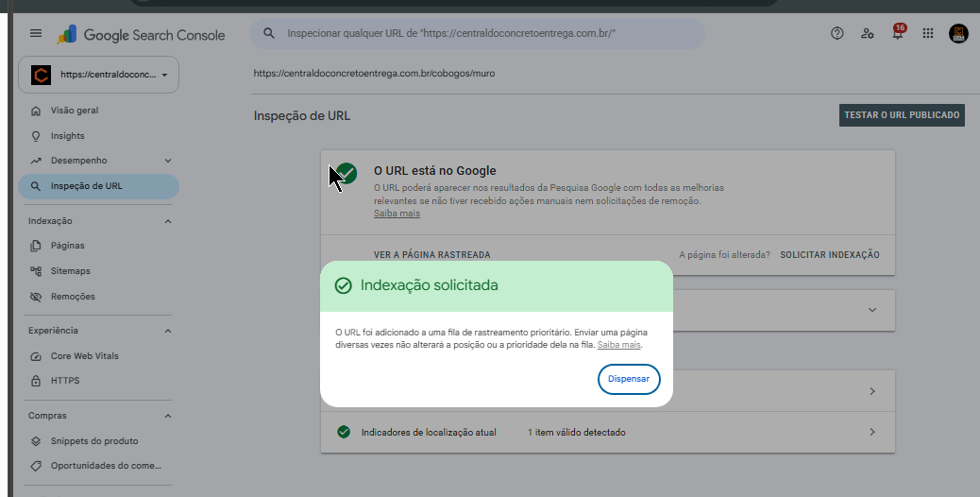
Task: Open the row arrow above Indicadores de localização
Action: pyautogui.click(x=872, y=391)
